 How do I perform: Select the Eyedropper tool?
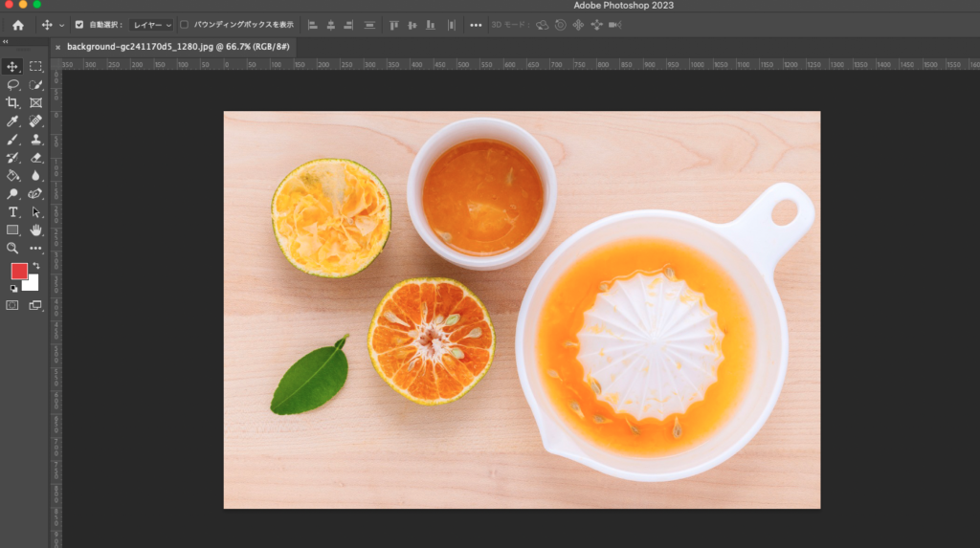(12, 121)
